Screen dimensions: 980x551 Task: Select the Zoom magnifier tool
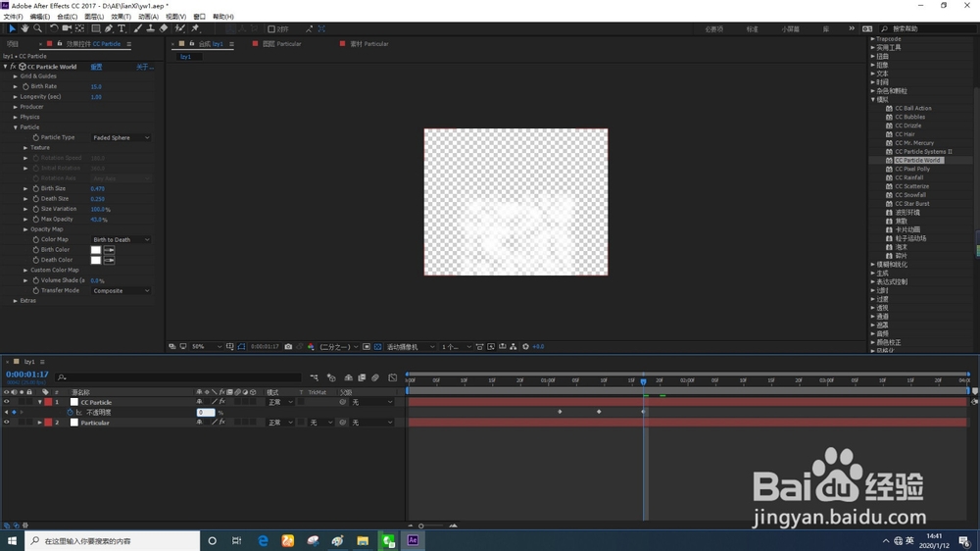(37, 28)
